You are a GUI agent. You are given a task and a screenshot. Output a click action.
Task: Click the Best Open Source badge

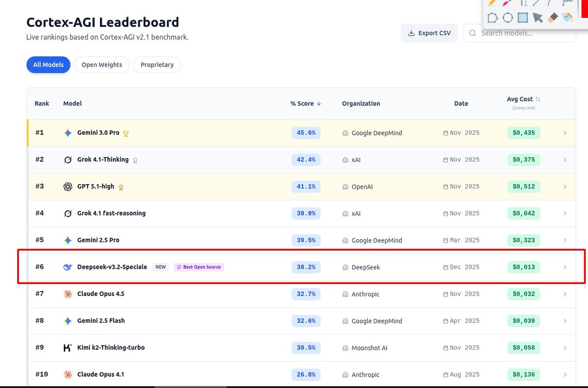pos(199,267)
